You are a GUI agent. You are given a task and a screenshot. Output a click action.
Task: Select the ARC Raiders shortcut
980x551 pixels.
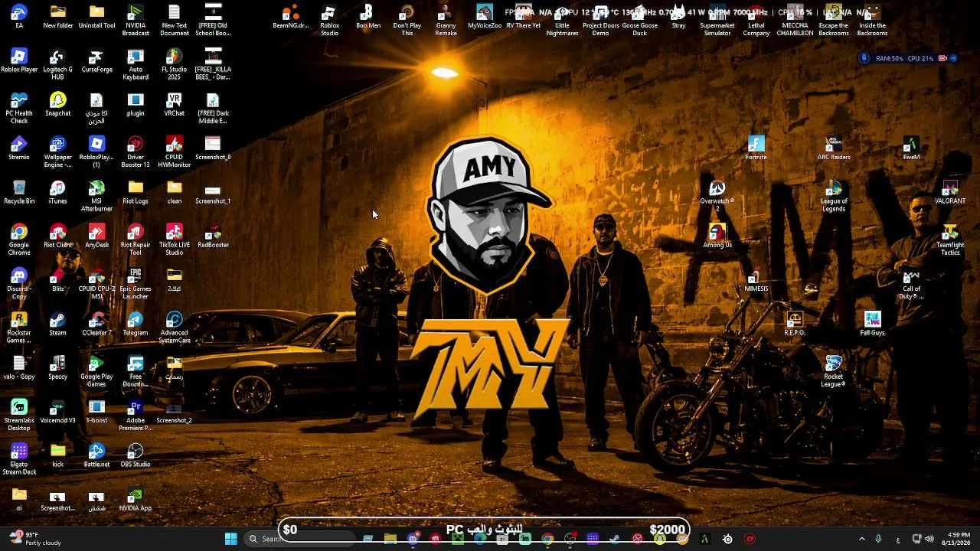click(834, 148)
